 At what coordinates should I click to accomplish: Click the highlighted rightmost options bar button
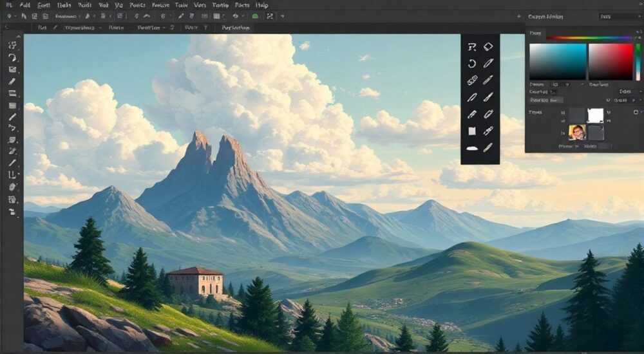[x=235, y=28]
